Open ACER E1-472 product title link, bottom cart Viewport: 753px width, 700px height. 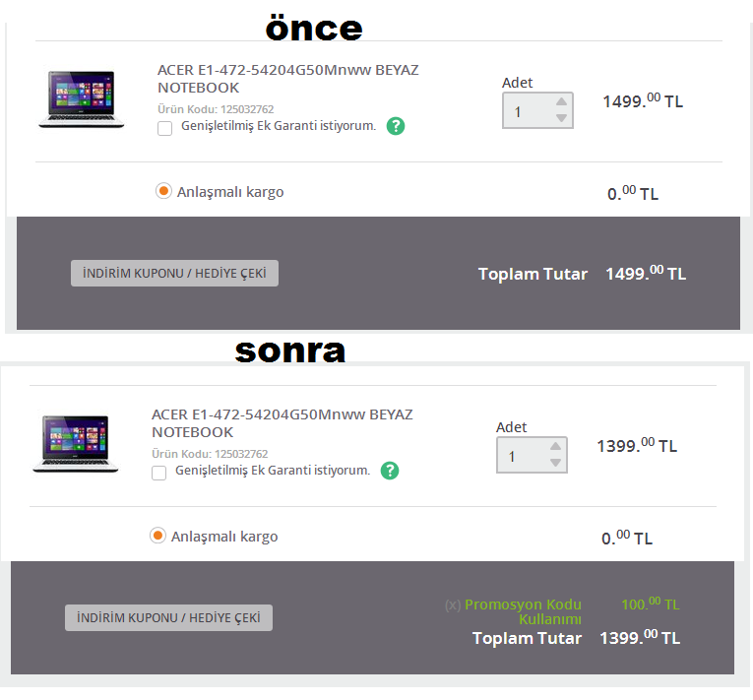[282, 423]
